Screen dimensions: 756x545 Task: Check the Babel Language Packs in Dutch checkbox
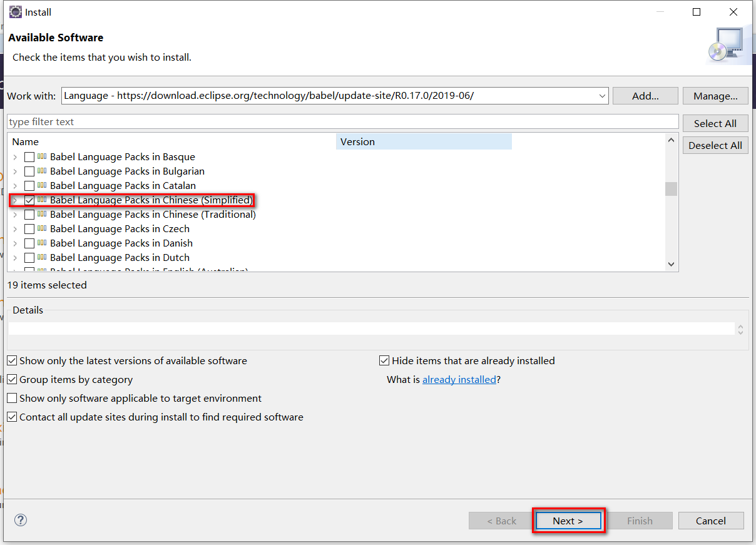click(x=29, y=257)
